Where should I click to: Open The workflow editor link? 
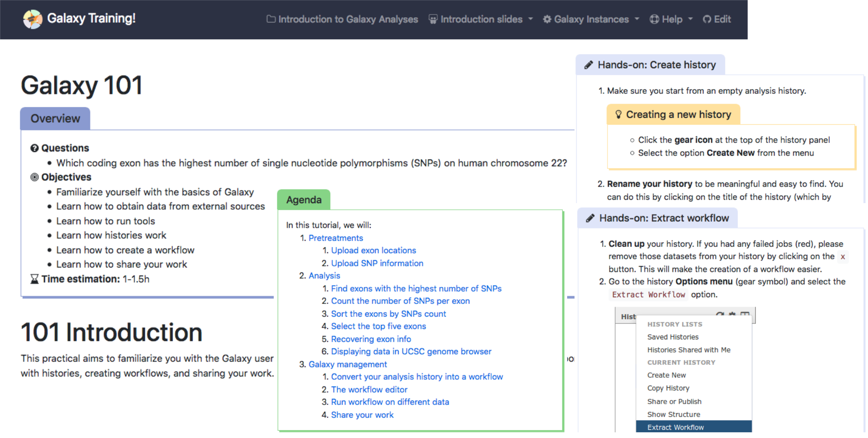pyautogui.click(x=369, y=390)
